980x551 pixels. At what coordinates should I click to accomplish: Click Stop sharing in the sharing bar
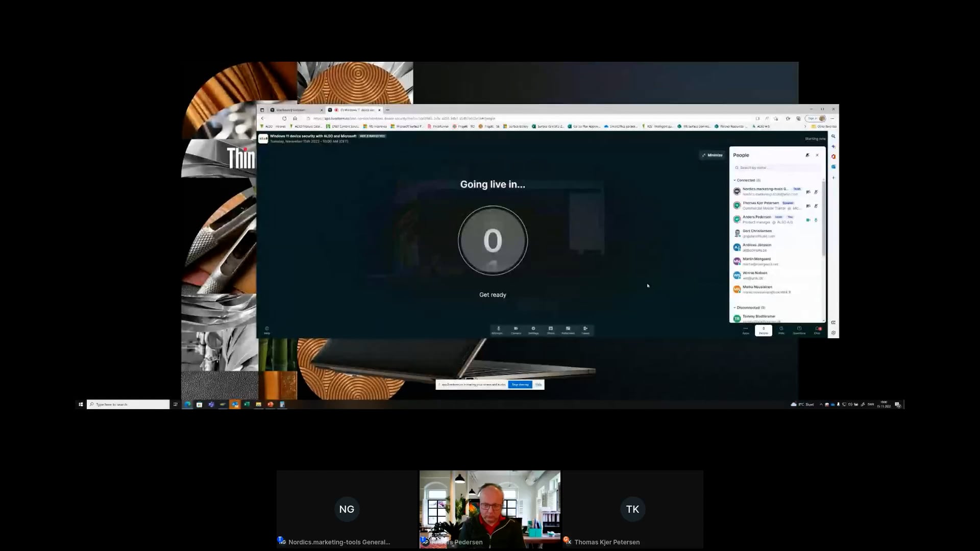(x=520, y=385)
